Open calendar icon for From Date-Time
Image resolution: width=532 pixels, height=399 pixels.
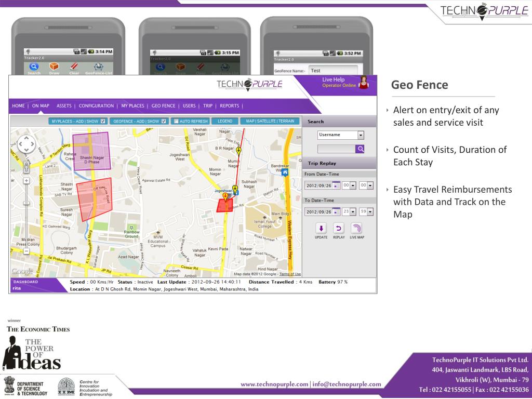pyautogui.click(x=336, y=185)
